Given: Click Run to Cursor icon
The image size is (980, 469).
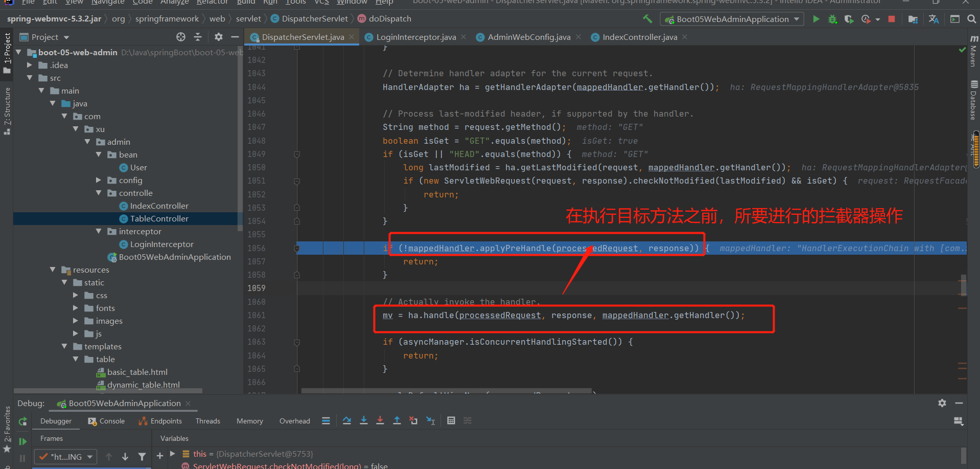Looking at the screenshot, I should tap(430, 421).
